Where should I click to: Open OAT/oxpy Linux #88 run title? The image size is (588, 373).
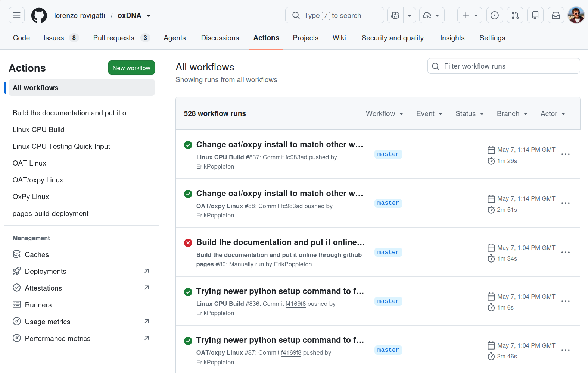click(280, 193)
